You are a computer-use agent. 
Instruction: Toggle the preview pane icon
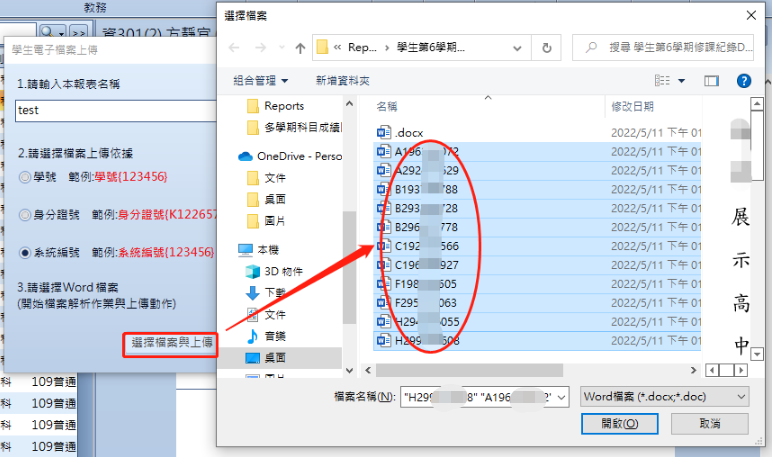711,81
